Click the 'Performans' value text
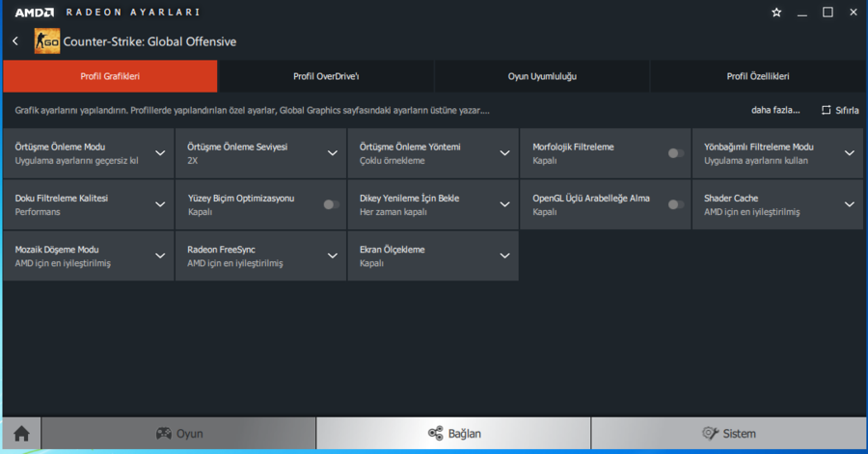The height and width of the screenshot is (454, 868). point(38,212)
